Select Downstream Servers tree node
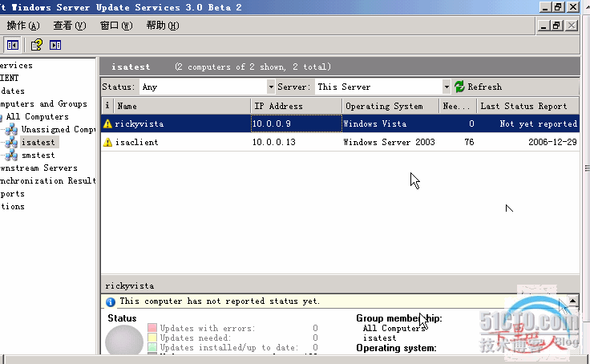Image resolution: width=590 pixels, height=364 pixels. point(38,168)
